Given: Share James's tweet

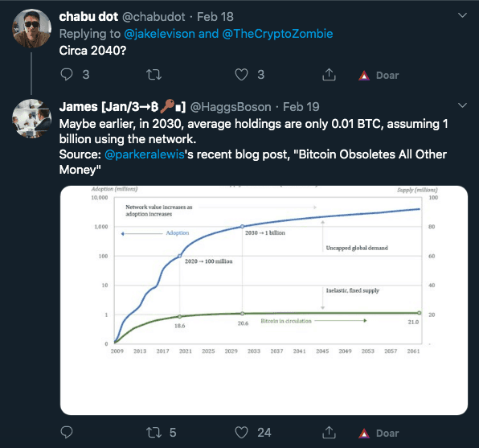Looking at the screenshot, I should (x=329, y=433).
